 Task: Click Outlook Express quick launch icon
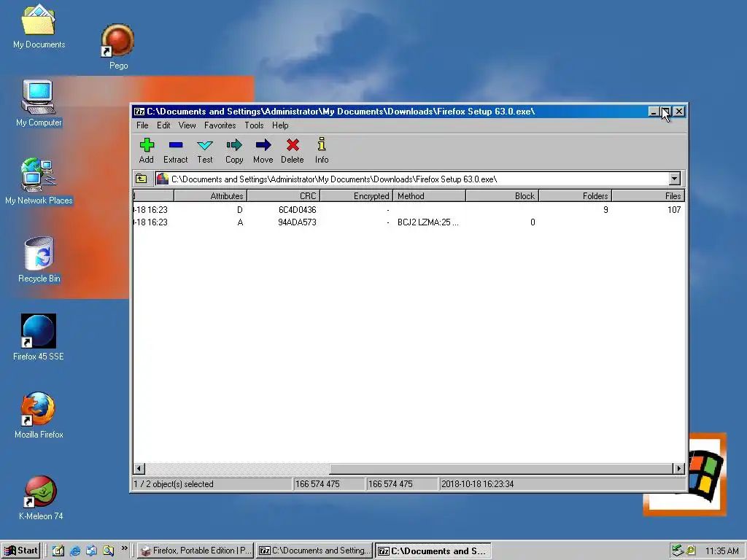tap(91, 551)
